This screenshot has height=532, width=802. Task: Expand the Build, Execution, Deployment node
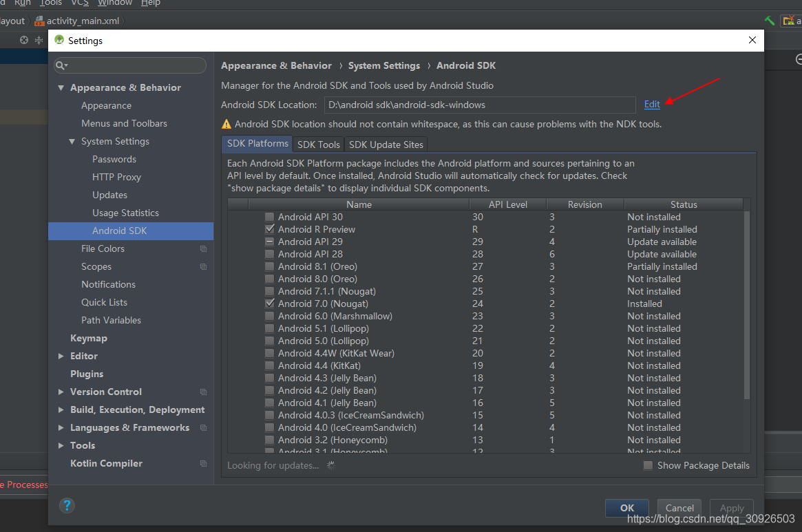[61, 409]
